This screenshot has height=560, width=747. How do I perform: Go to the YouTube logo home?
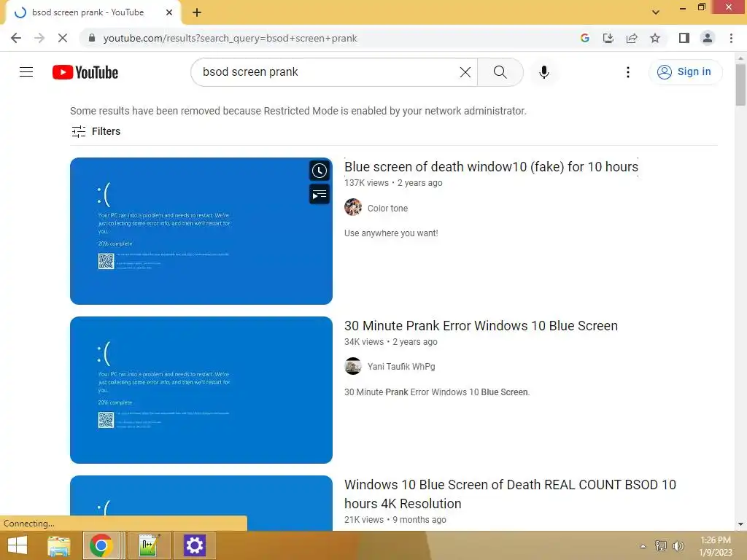pyautogui.click(x=85, y=72)
